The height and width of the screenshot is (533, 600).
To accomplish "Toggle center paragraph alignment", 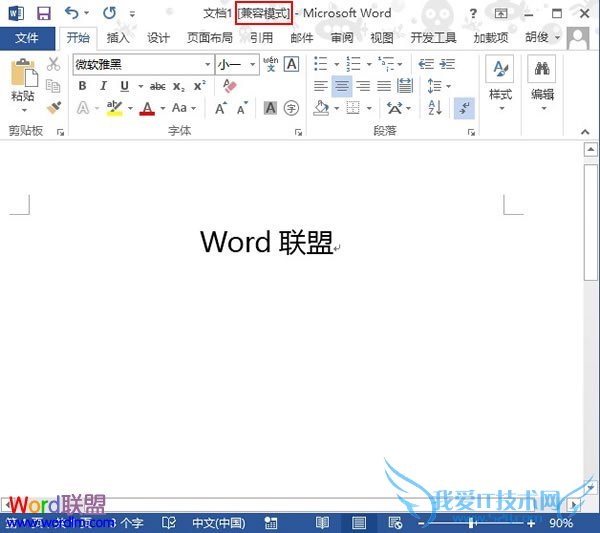I will coord(342,87).
